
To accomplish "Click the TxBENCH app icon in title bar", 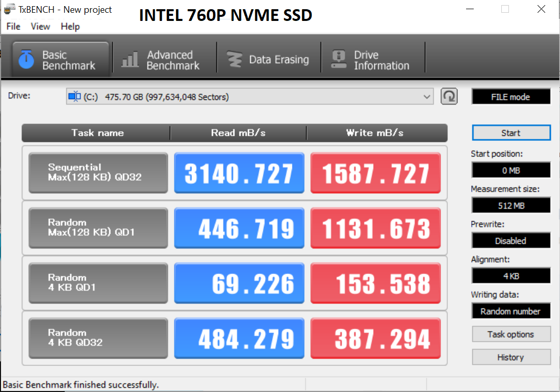I will 9,10.
